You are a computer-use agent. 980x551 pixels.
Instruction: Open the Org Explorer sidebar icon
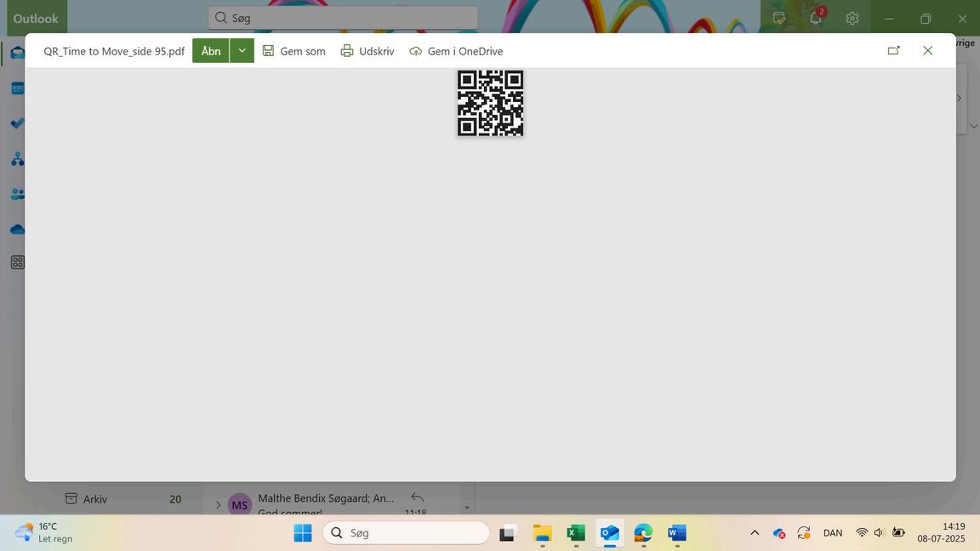click(x=18, y=159)
